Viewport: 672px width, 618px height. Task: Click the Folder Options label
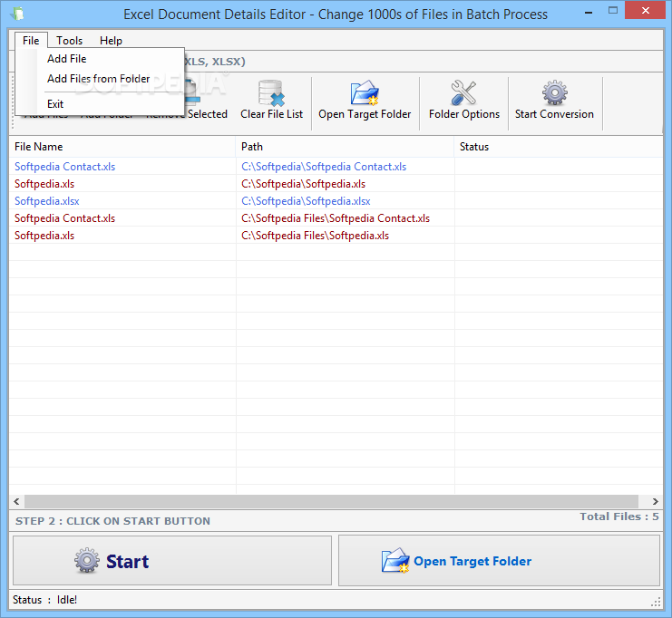click(x=464, y=114)
